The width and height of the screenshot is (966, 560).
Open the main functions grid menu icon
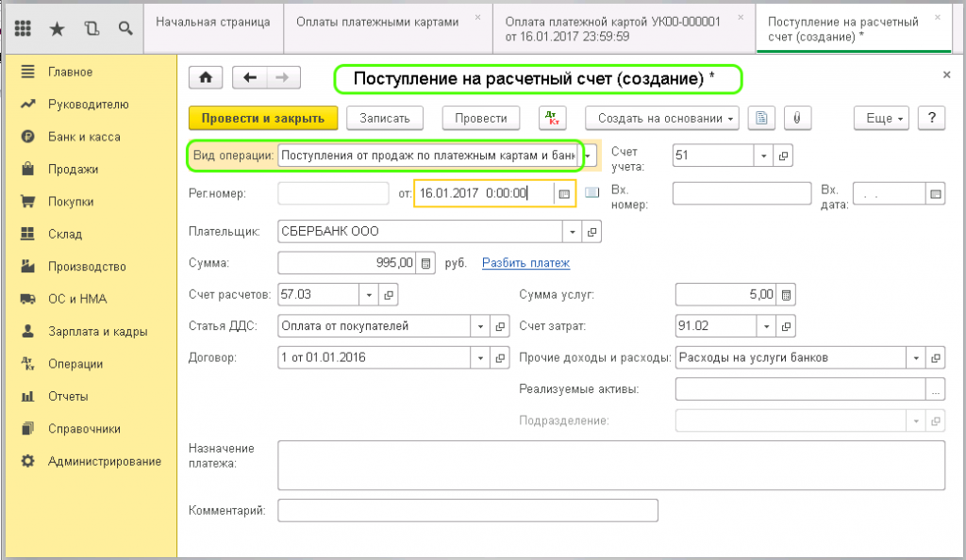point(21,29)
